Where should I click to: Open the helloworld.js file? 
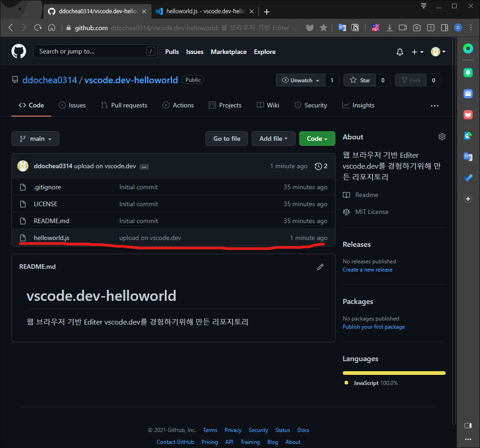[52, 238]
